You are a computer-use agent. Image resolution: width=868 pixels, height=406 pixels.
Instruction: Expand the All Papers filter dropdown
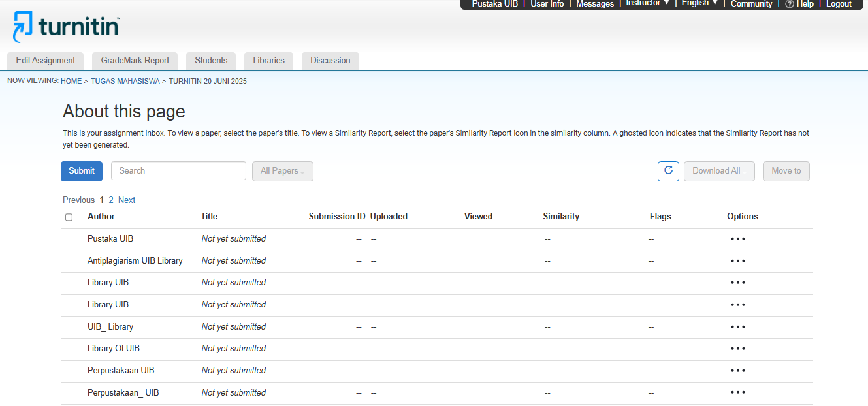[283, 171]
